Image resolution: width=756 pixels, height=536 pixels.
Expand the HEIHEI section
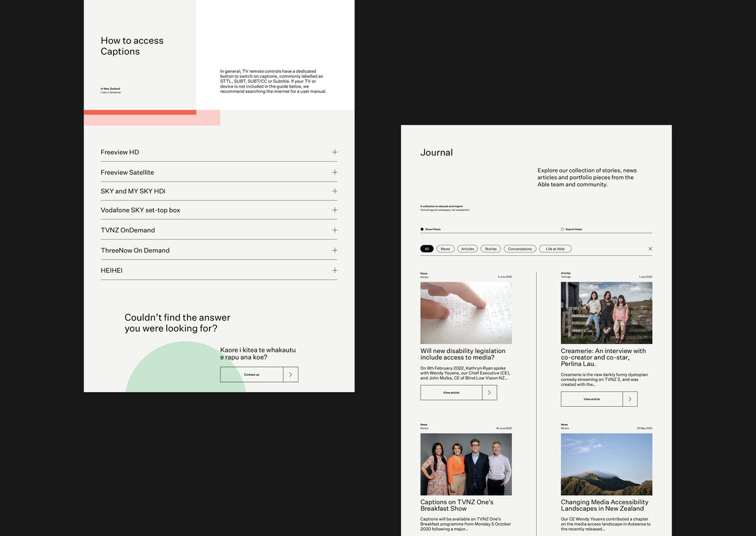219,271
